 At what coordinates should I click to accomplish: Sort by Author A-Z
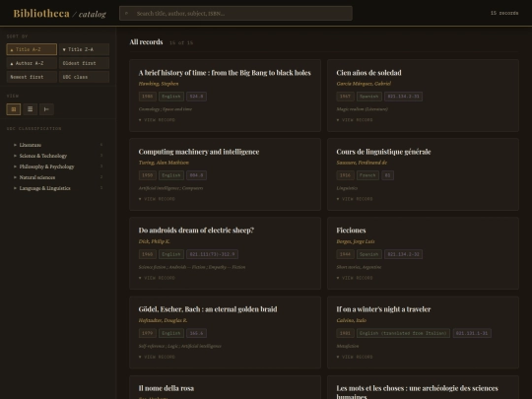(x=32, y=63)
